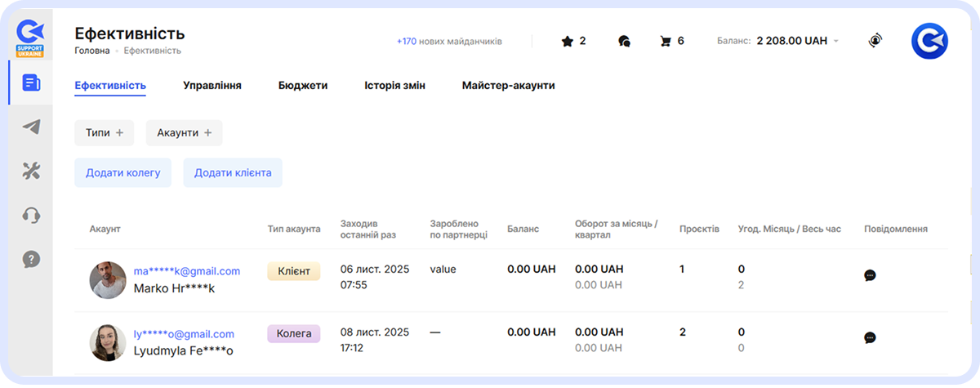Open the tools wrench sidebar icon
This screenshot has width=980, height=388.
tap(31, 171)
